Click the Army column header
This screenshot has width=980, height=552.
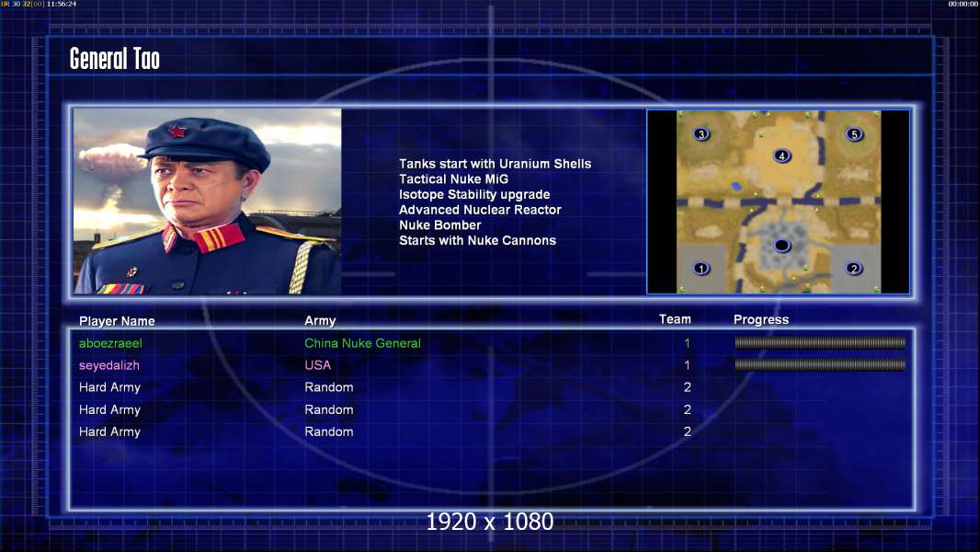[x=320, y=321]
